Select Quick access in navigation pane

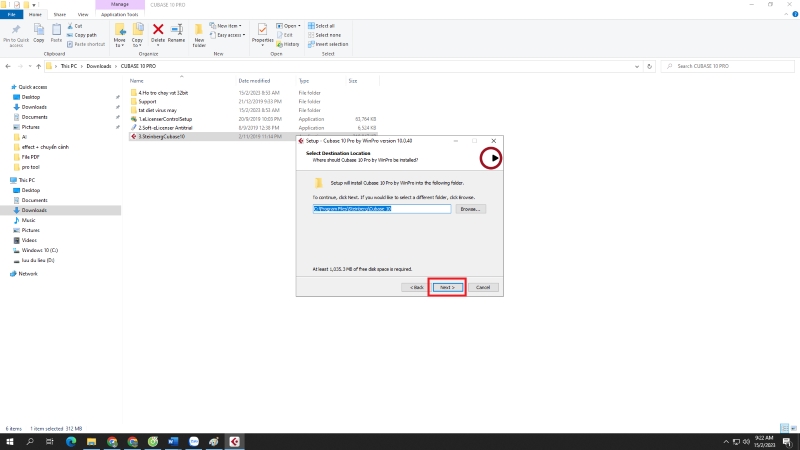click(33, 87)
